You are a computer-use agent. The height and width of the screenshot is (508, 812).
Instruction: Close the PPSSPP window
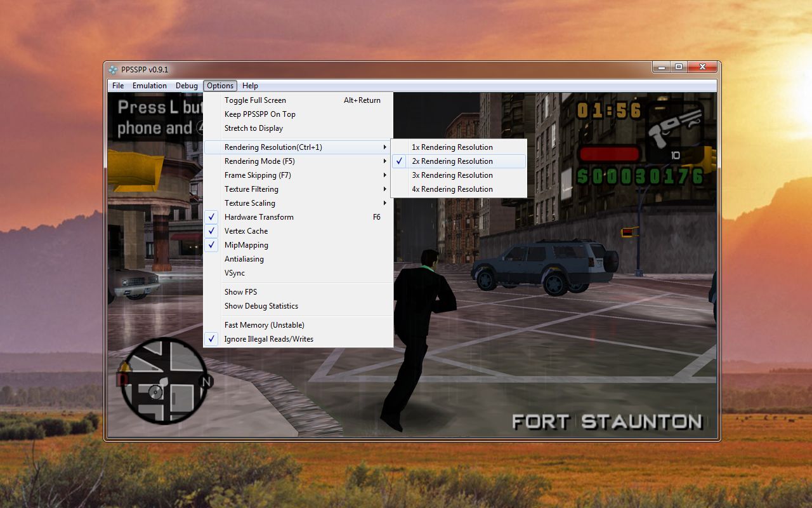pyautogui.click(x=702, y=67)
